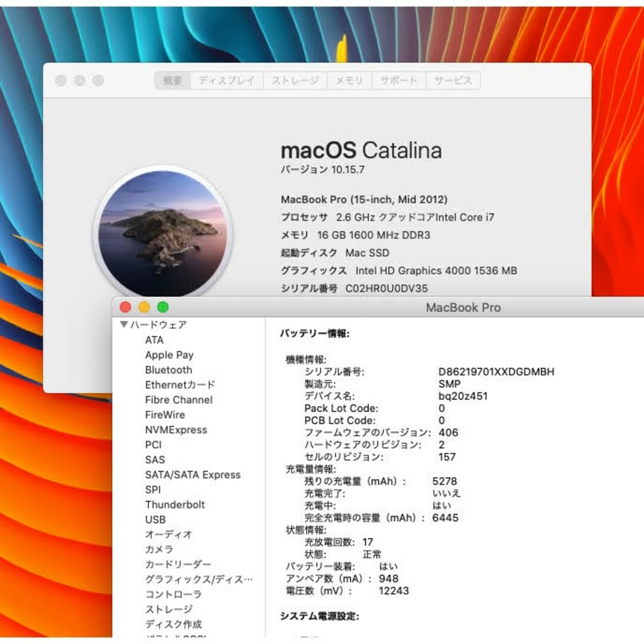Click the battery condition value 正常
Screen dimensions: 644x644
372,555
